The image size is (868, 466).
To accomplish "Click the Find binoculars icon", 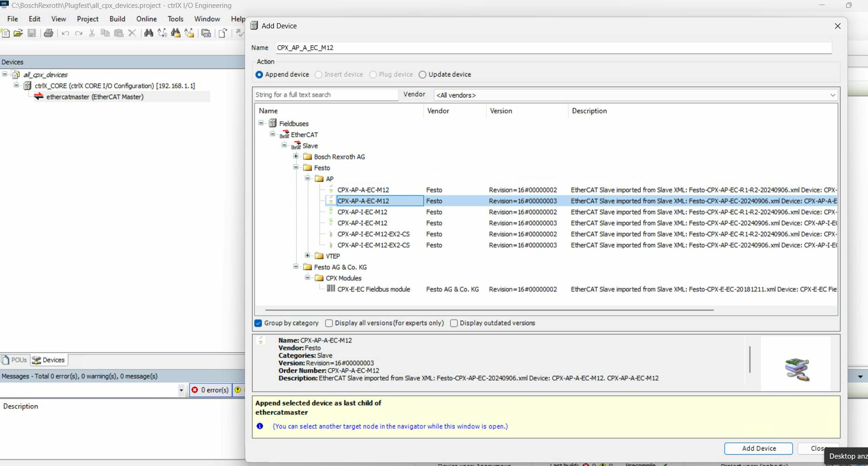I will click(149, 33).
